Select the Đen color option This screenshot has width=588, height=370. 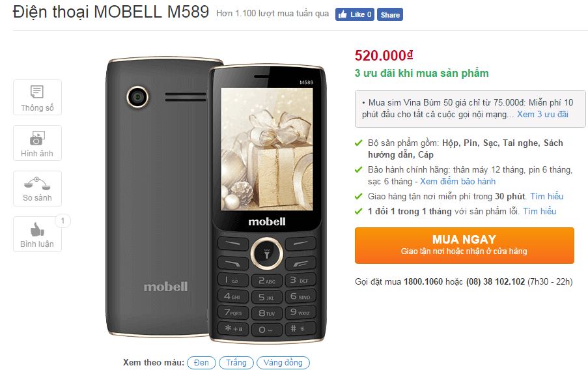click(x=201, y=362)
